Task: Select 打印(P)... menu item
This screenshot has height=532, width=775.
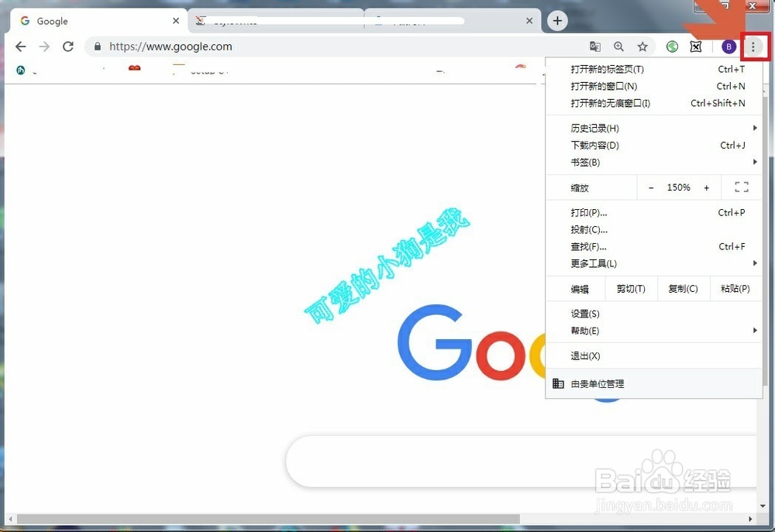Action: click(653, 212)
